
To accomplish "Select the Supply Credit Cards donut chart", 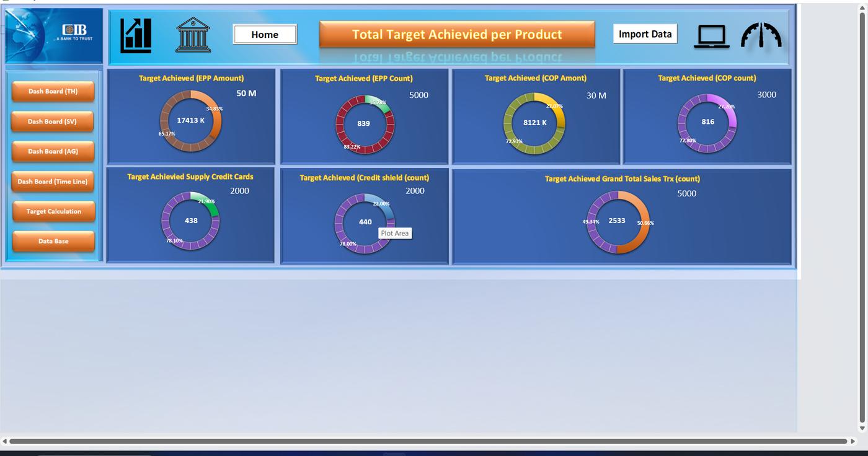I will click(190, 221).
